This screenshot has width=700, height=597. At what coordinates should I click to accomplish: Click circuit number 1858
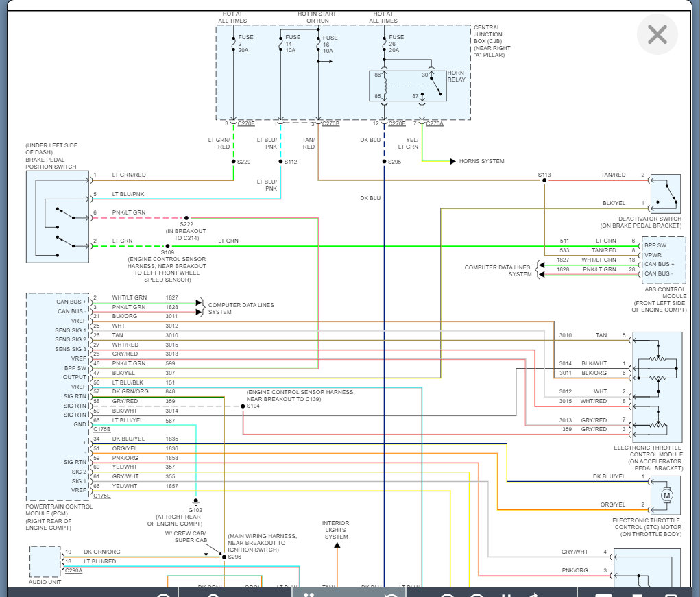click(x=172, y=458)
